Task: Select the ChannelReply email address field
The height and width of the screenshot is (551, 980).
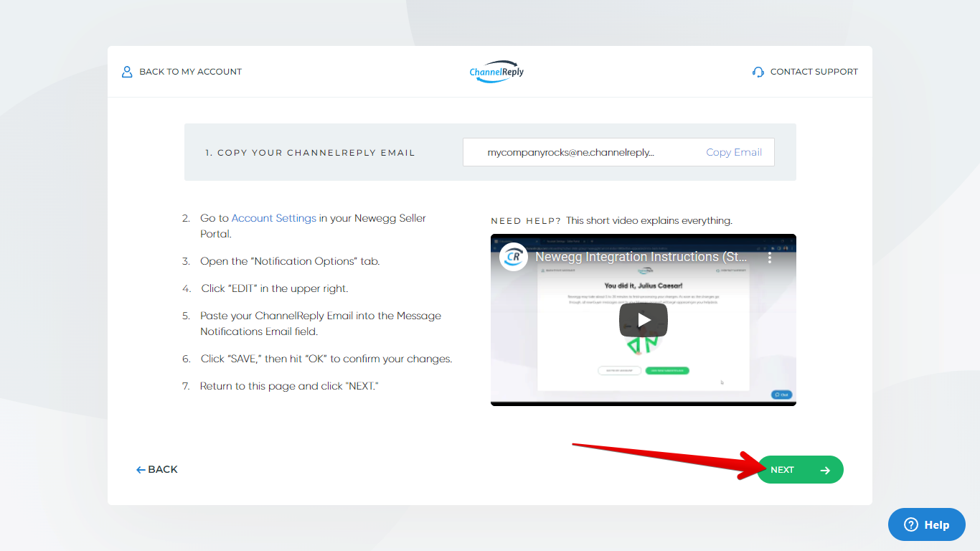Action: click(618, 152)
